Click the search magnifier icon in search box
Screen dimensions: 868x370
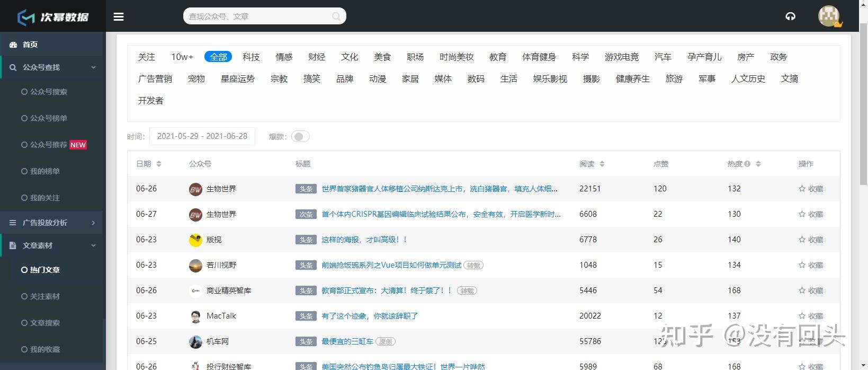click(x=336, y=16)
